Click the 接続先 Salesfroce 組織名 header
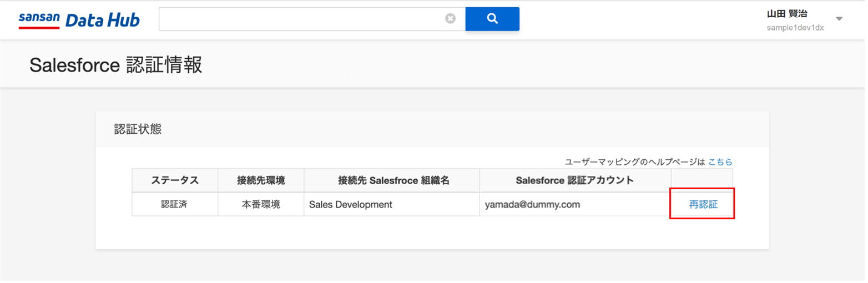 click(392, 180)
